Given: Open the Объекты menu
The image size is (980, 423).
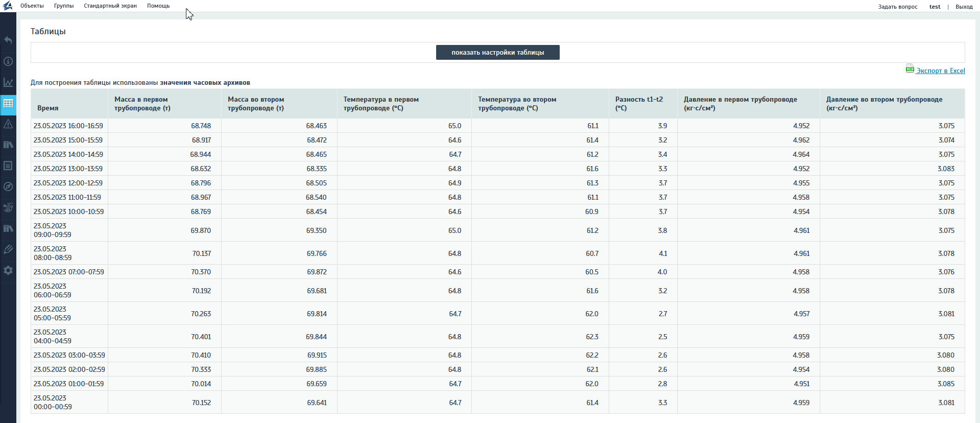Looking at the screenshot, I should 32,6.
